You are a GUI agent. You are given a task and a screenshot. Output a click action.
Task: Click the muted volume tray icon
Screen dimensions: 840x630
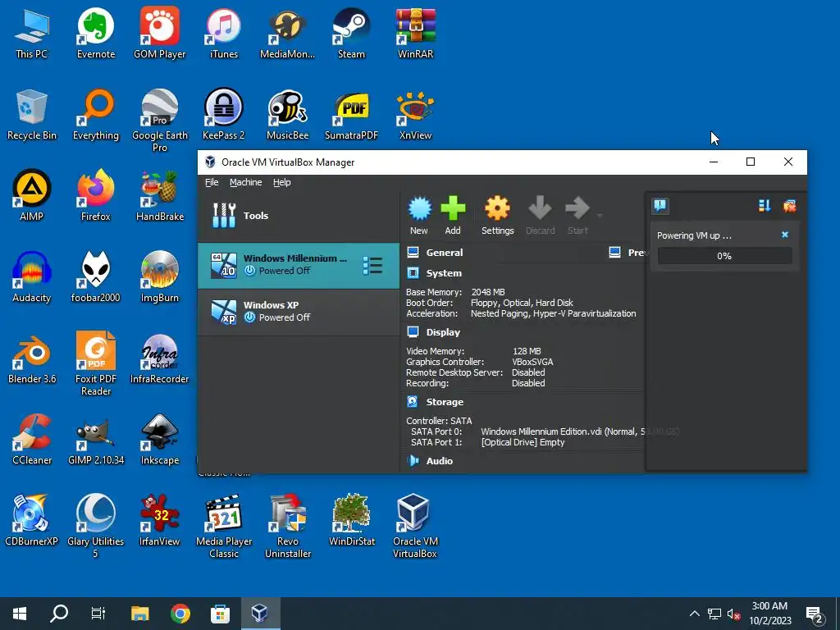(733, 614)
